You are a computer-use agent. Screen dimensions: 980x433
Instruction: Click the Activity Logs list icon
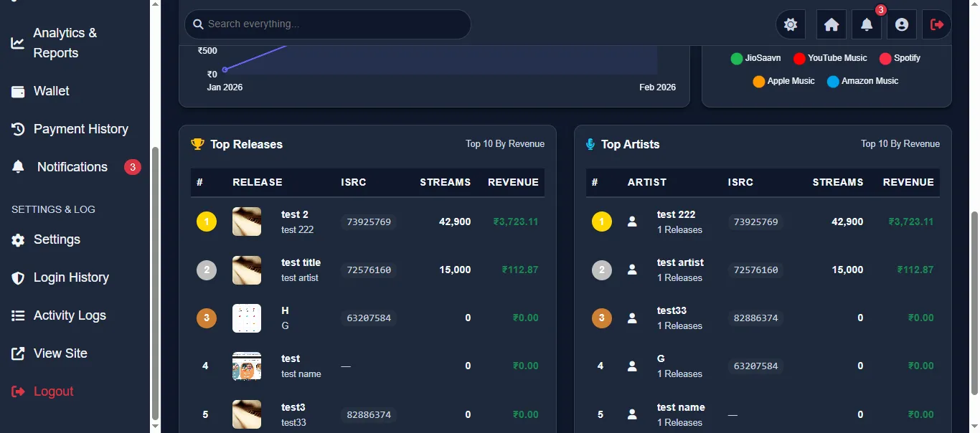pyautogui.click(x=19, y=315)
